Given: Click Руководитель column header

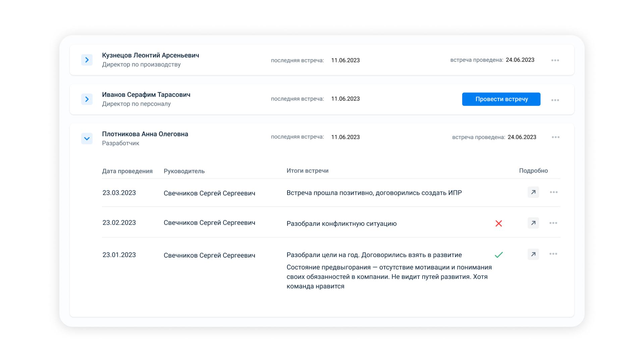Looking at the screenshot, I should click(184, 171).
